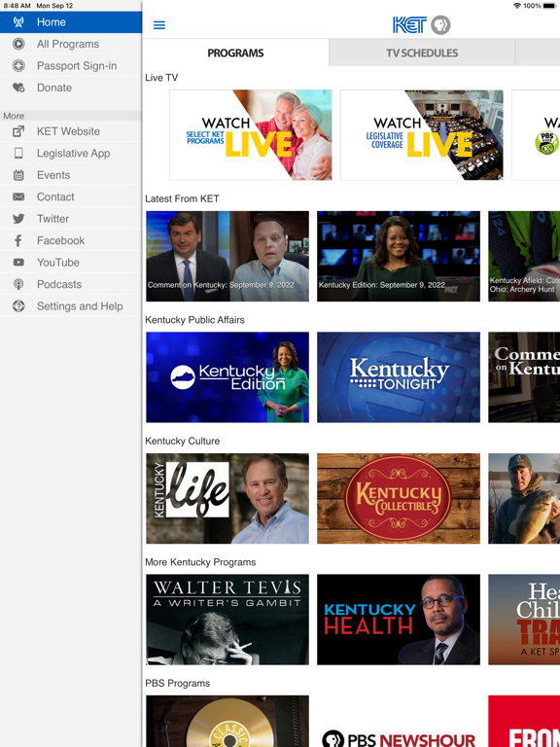The width and height of the screenshot is (560, 747).
Task: Tap the Live TV section heading
Action: click(x=161, y=78)
